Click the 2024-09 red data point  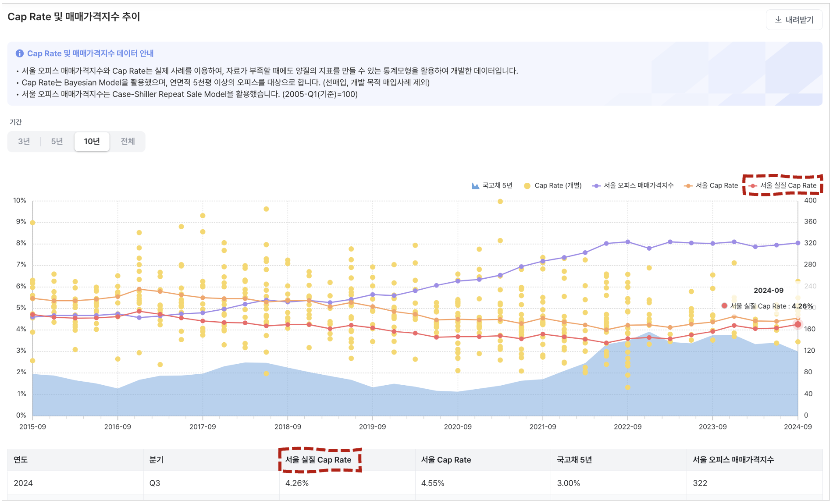pyautogui.click(x=798, y=325)
